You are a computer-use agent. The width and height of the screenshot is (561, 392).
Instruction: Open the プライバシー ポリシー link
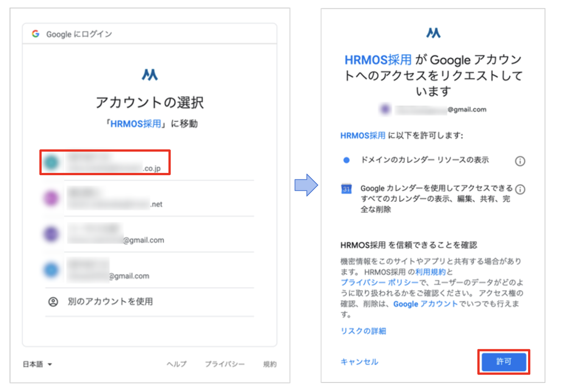point(380,283)
